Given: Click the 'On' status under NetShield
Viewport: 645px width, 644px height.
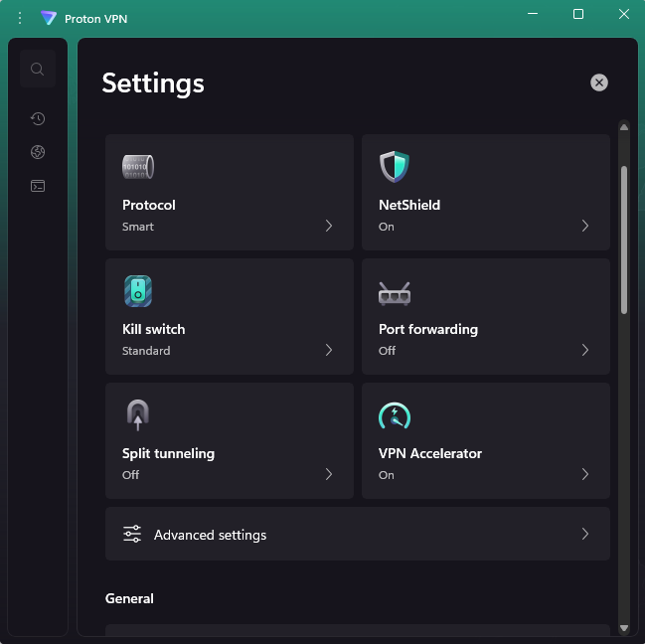Looking at the screenshot, I should (387, 227).
